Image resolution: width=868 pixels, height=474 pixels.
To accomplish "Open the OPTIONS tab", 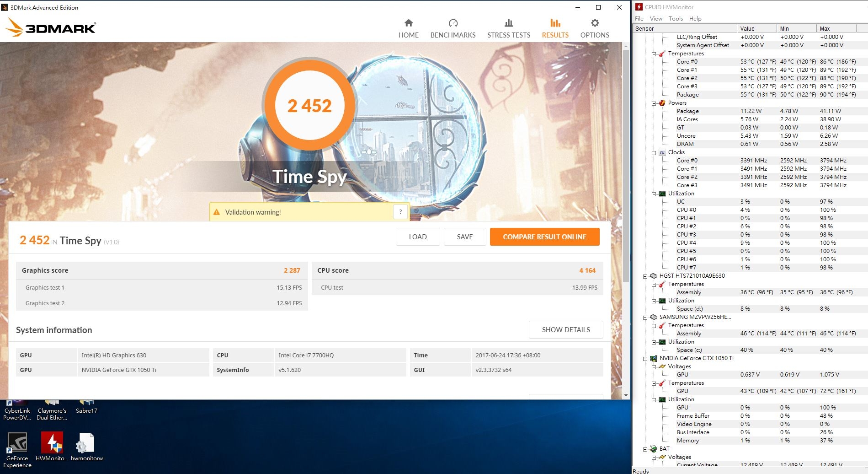I will coord(595,28).
